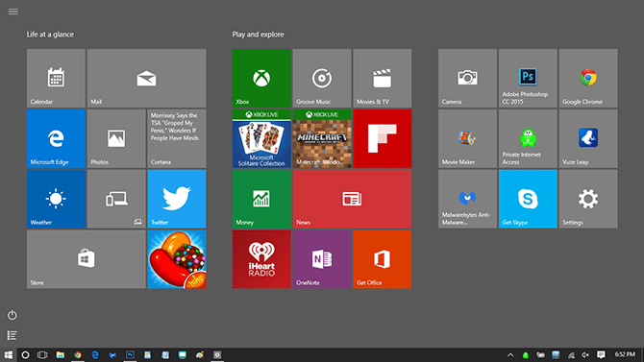Open the Power options button
Image resolution: width=644 pixels, height=362 pixels.
[x=12, y=315]
